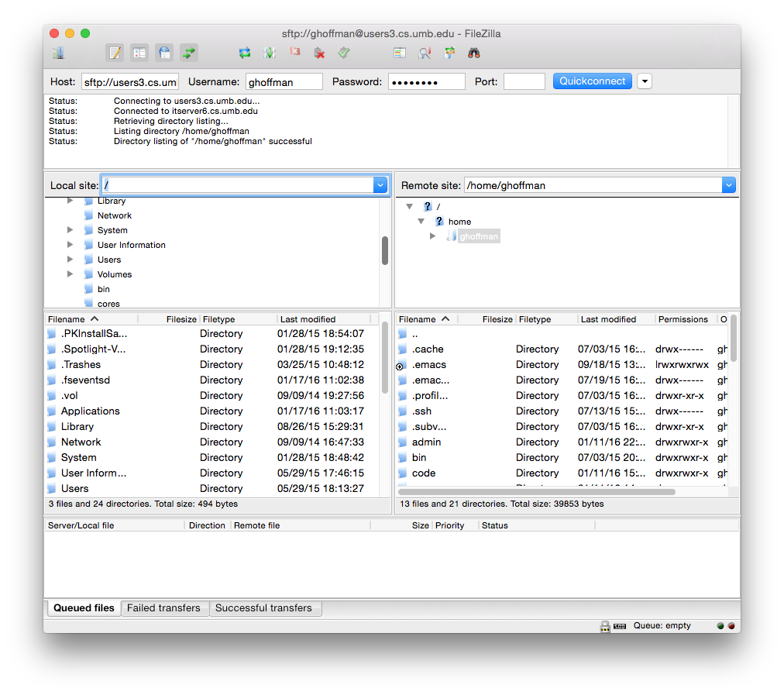Click the Port input field

tap(524, 81)
